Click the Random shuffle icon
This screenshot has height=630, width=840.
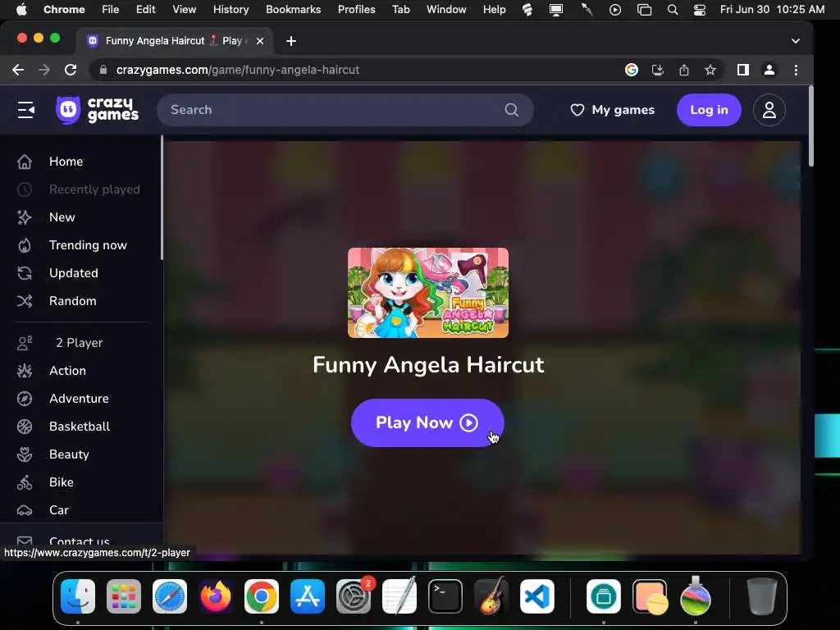pos(25,301)
